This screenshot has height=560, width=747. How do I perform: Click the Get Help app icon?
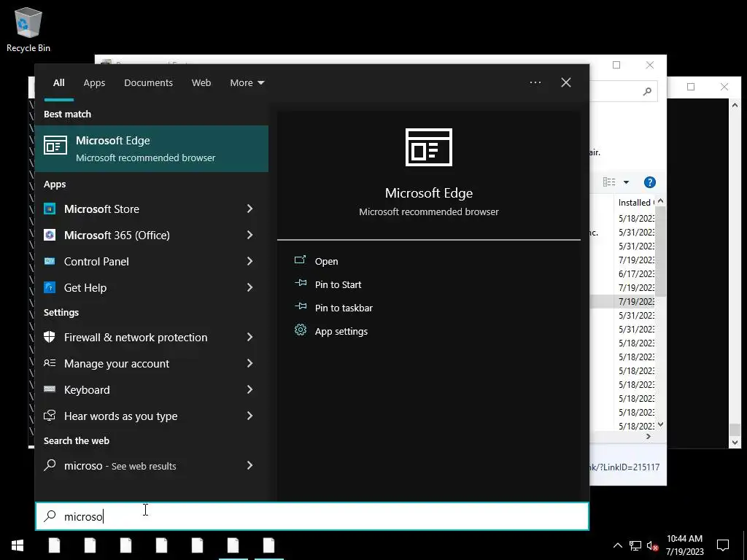click(x=50, y=287)
